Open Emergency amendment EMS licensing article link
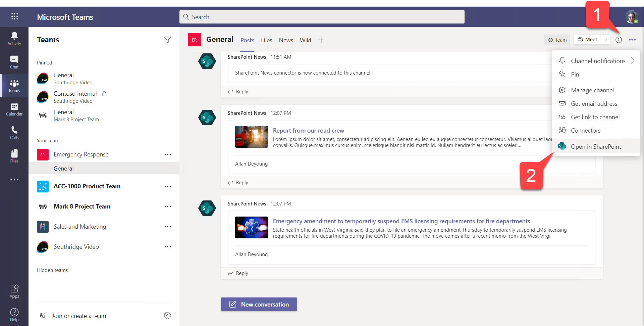644x326 pixels. (x=401, y=221)
